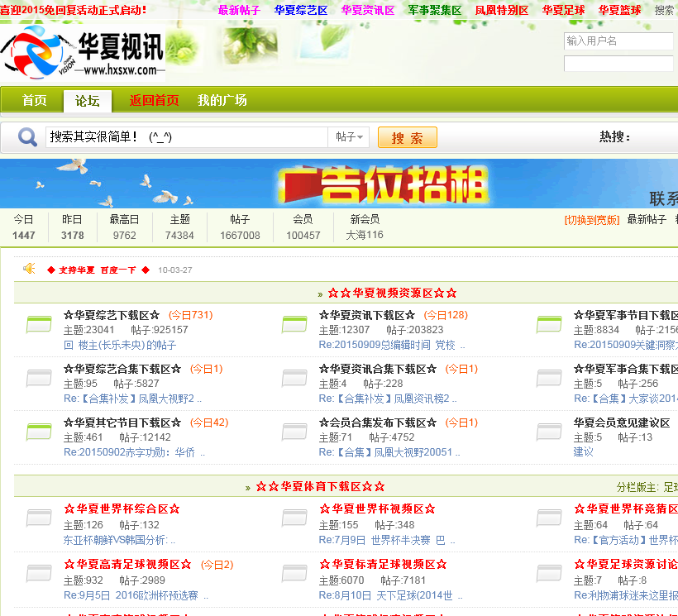Screen dimensions: 678x616
Task: Open ☆华夏标清足球视频区☆ forum
Action: click(383, 564)
